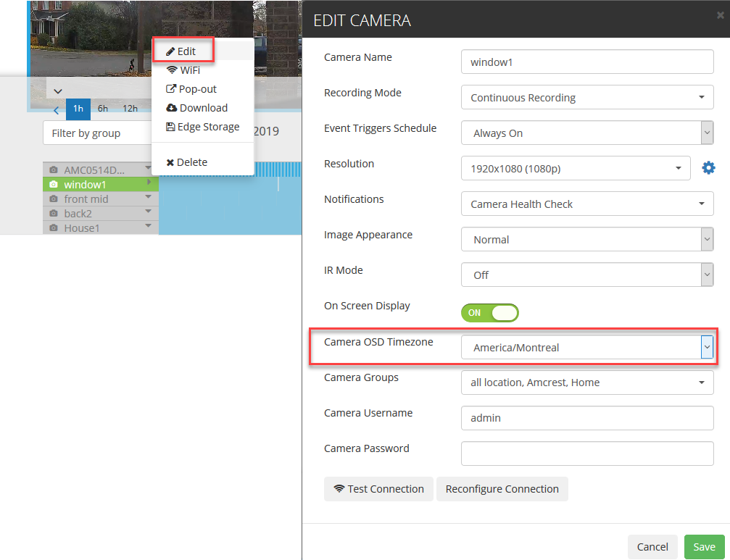Viewport: 730px width, 560px height.
Task: Open Event Triggers Schedule dropdown
Action: (x=587, y=133)
